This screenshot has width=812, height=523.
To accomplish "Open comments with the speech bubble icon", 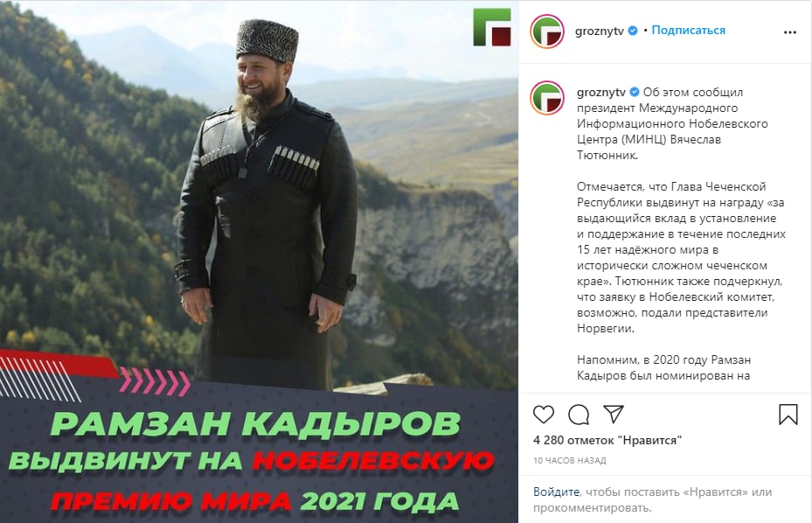I will 579,415.
